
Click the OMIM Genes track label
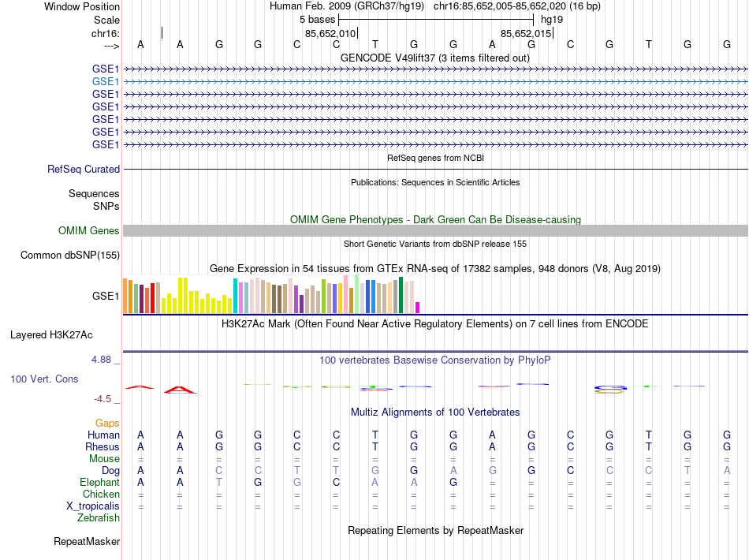[x=89, y=231]
